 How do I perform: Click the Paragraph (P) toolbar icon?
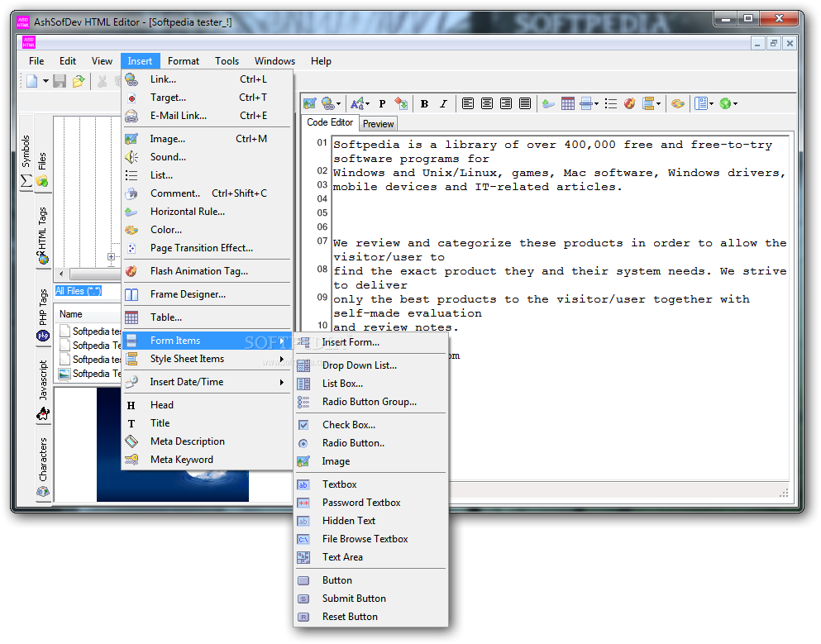tap(382, 103)
